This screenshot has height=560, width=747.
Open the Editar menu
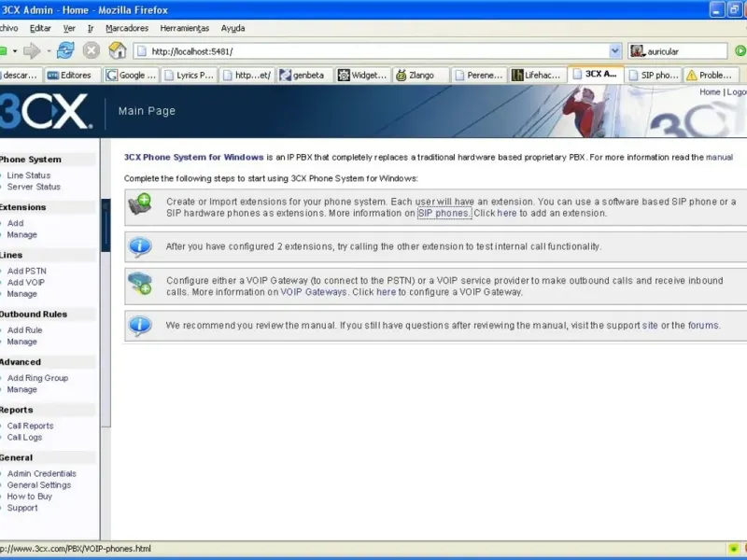click(x=40, y=28)
